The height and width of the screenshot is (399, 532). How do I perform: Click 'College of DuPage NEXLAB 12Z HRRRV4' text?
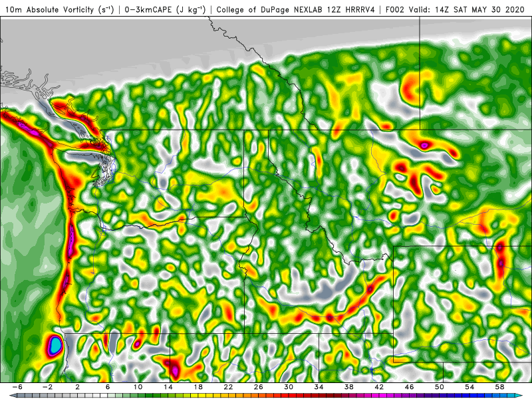tap(295, 9)
